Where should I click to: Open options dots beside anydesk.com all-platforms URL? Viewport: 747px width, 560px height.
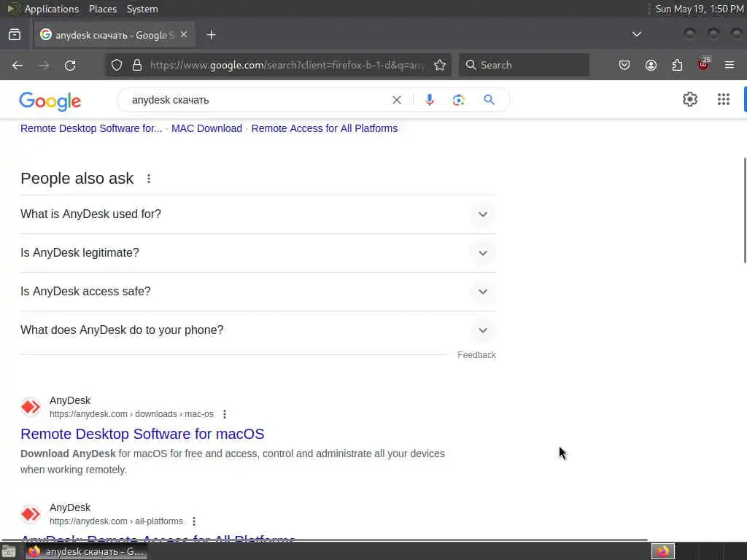(x=194, y=521)
